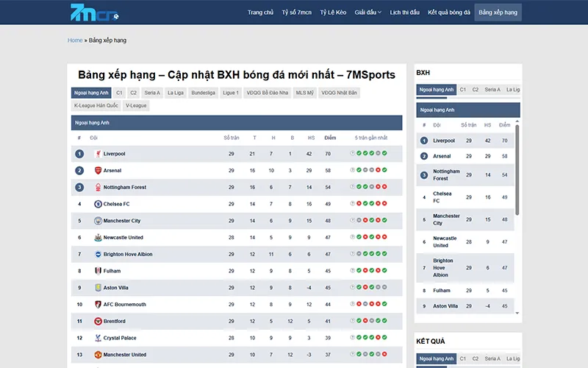
Task: Click the 7mcn site logo
Action: pos(93,13)
